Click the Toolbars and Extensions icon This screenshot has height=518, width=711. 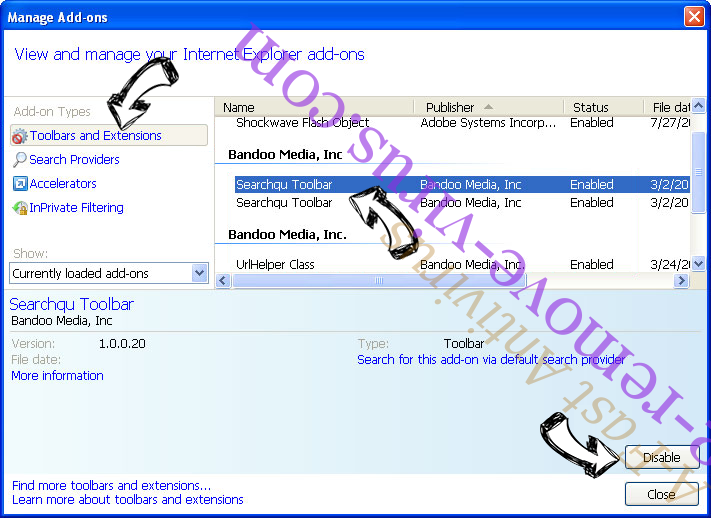click(x=19, y=136)
